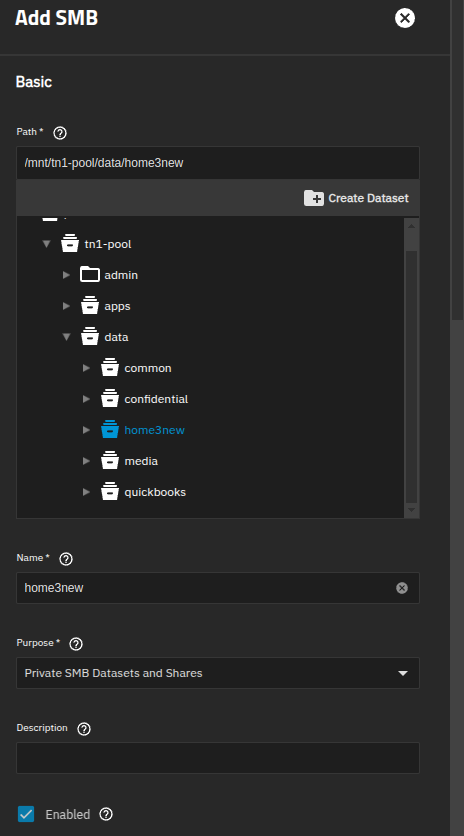
Task: Select the tn1-pool dataset icon
Action: click(x=70, y=244)
